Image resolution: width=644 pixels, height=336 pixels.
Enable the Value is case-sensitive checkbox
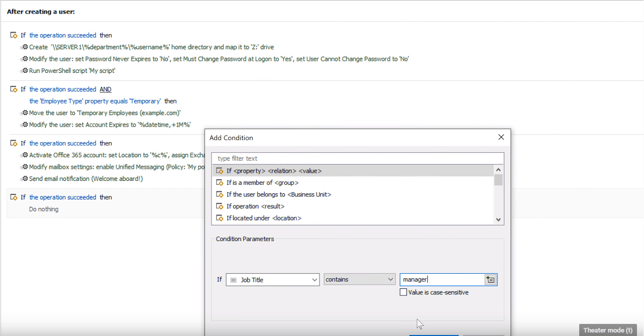click(403, 292)
